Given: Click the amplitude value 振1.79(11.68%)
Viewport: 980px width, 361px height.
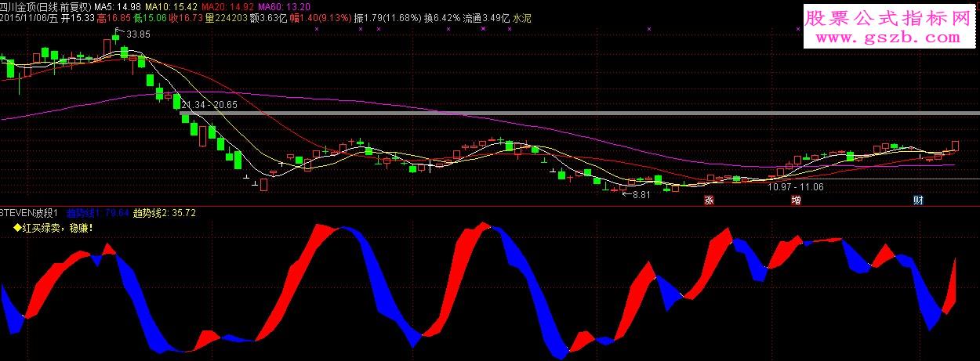Looking at the screenshot, I should point(389,17).
